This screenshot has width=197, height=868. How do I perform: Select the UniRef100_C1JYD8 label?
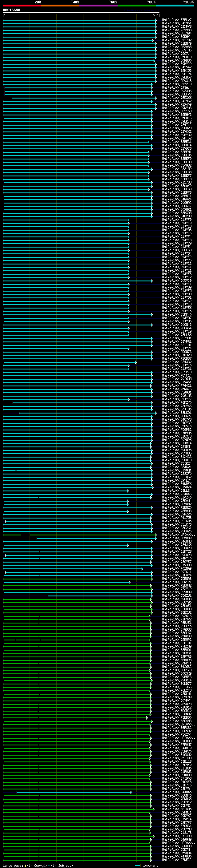176,230
